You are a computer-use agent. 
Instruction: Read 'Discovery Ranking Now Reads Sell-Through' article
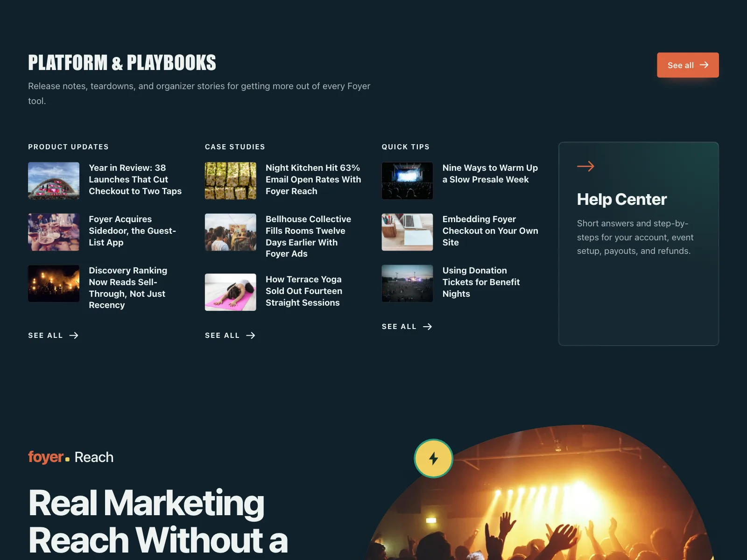click(x=128, y=287)
